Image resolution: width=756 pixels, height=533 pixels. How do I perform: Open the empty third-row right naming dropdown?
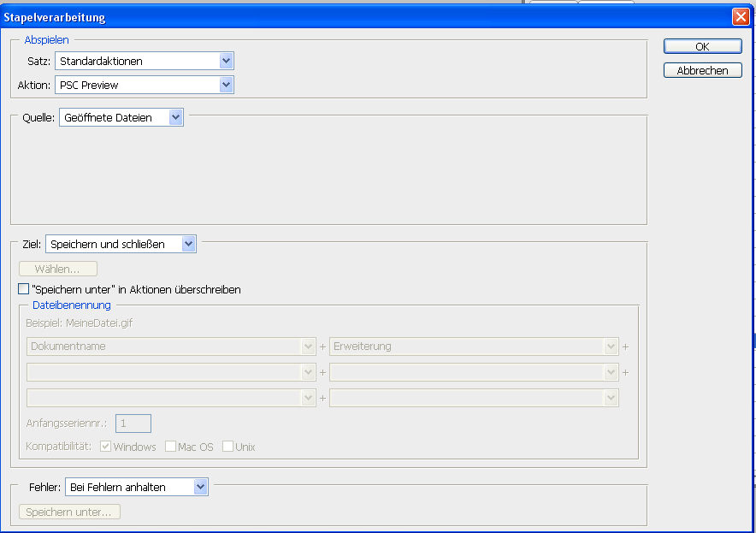tap(474, 398)
